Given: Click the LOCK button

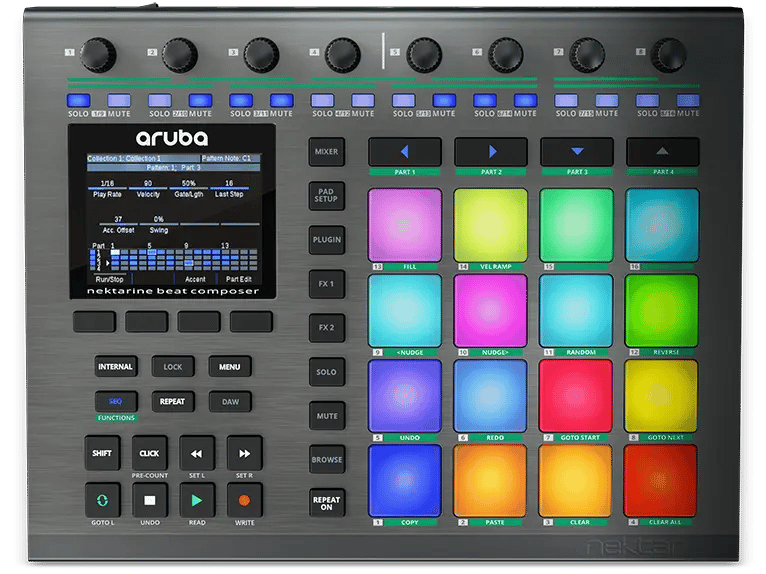Looking at the screenshot, I should (x=173, y=367).
